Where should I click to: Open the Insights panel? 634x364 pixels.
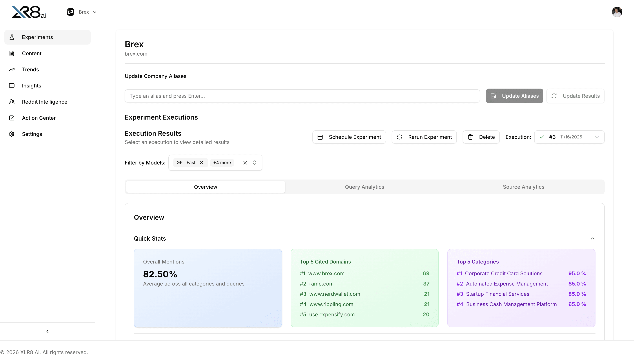tap(31, 85)
